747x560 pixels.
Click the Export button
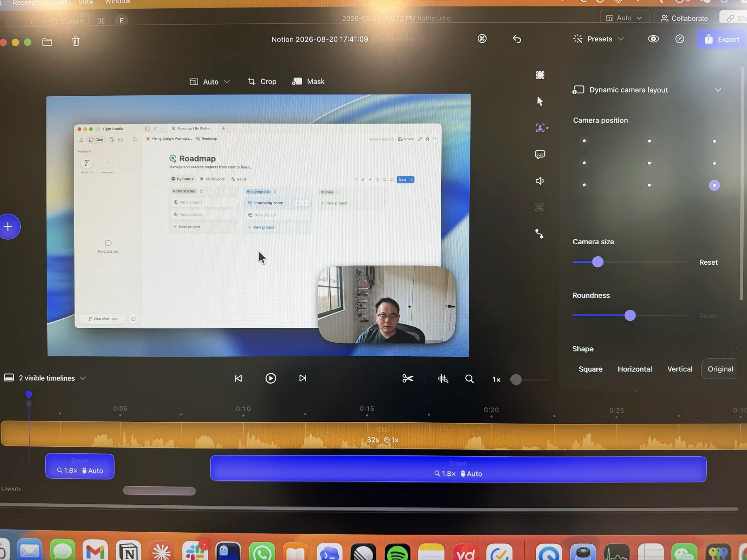click(x=722, y=39)
